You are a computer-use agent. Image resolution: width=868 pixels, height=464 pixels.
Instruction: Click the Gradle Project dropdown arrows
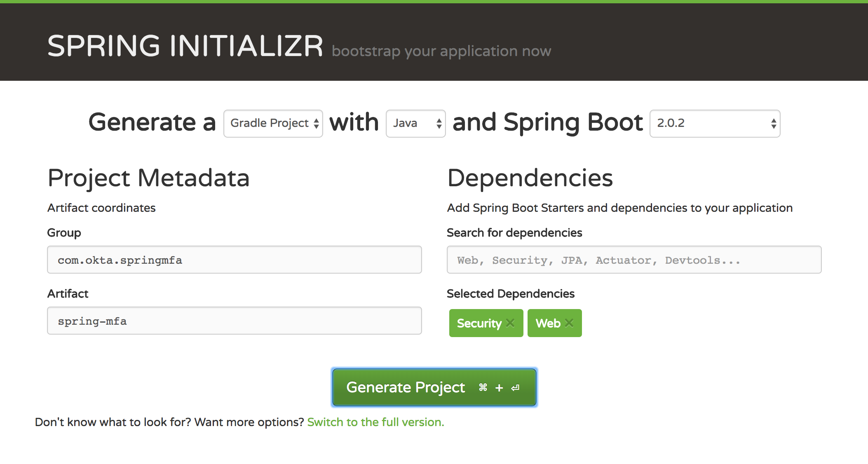(316, 123)
